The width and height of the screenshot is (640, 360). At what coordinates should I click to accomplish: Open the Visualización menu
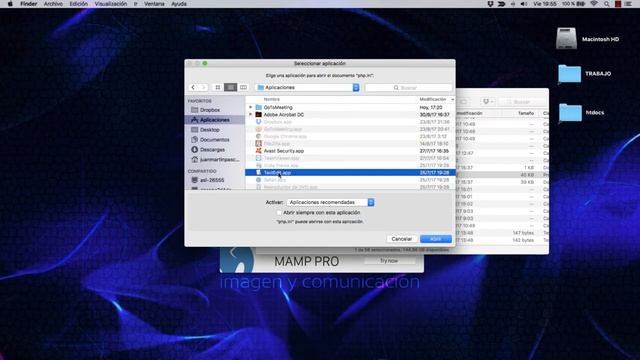(x=111, y=4)
